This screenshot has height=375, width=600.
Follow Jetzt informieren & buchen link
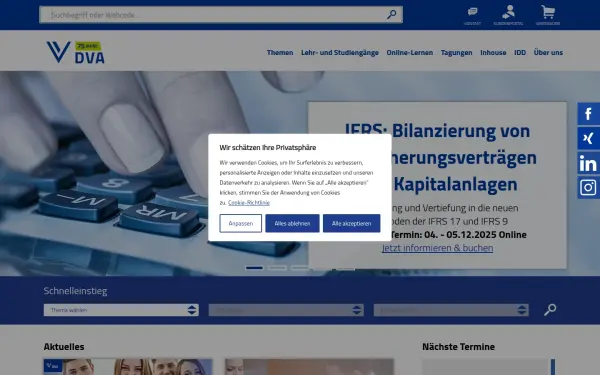437,248
